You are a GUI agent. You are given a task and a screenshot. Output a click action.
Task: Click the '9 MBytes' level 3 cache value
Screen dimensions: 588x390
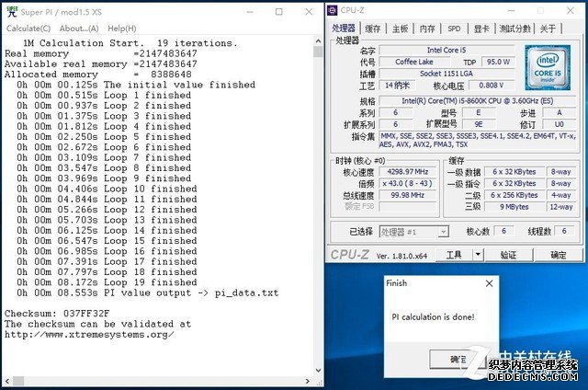click(514, 207)
